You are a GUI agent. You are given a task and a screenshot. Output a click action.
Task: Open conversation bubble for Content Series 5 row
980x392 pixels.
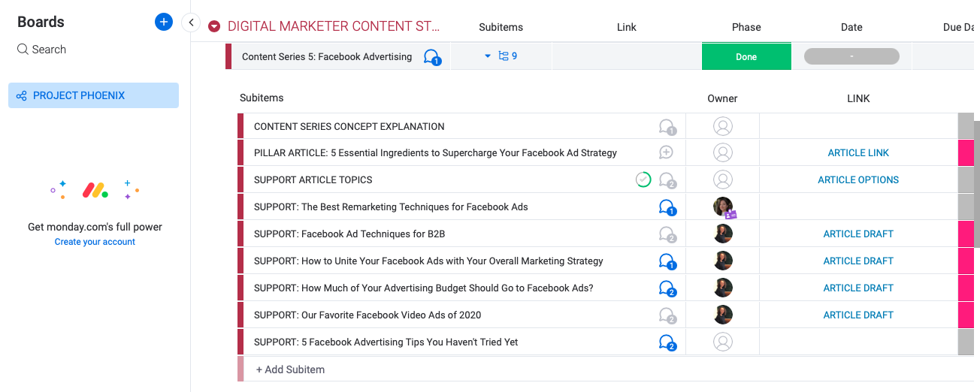click(431, 57)
